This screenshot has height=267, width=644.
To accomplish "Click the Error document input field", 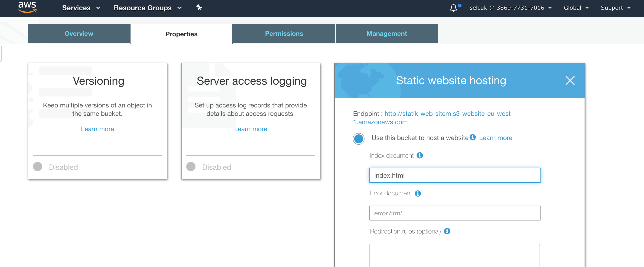I will (x=455, y=213).
